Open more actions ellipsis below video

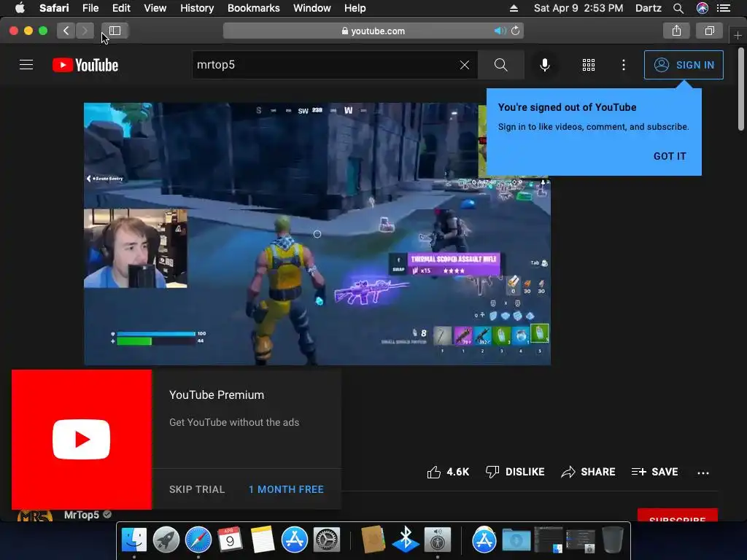[703, 472]
